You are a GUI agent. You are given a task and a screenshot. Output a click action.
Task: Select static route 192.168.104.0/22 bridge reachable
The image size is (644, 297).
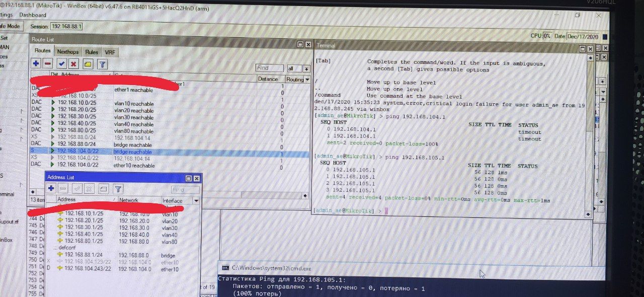[x=169, y=152]
